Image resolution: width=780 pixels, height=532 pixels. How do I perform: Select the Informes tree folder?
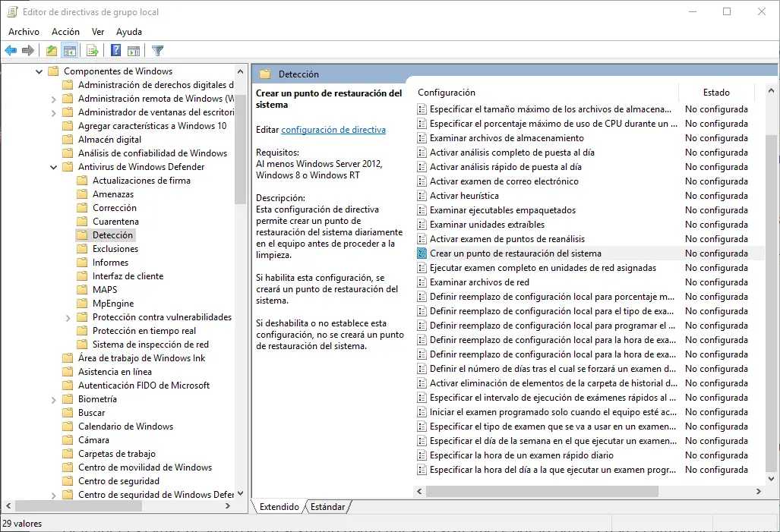(110, 263)
